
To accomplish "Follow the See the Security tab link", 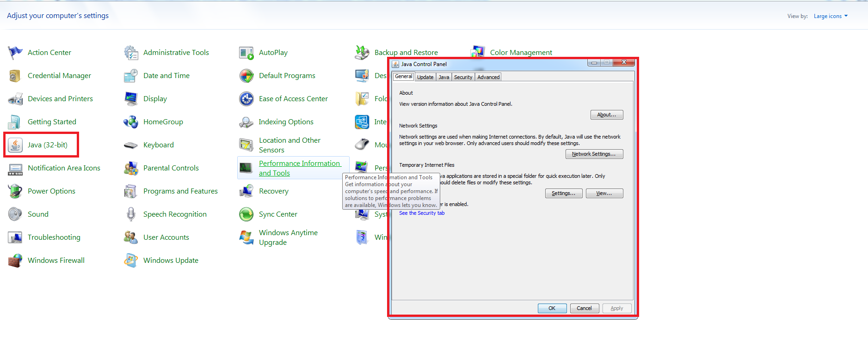I will click(422, 213).
